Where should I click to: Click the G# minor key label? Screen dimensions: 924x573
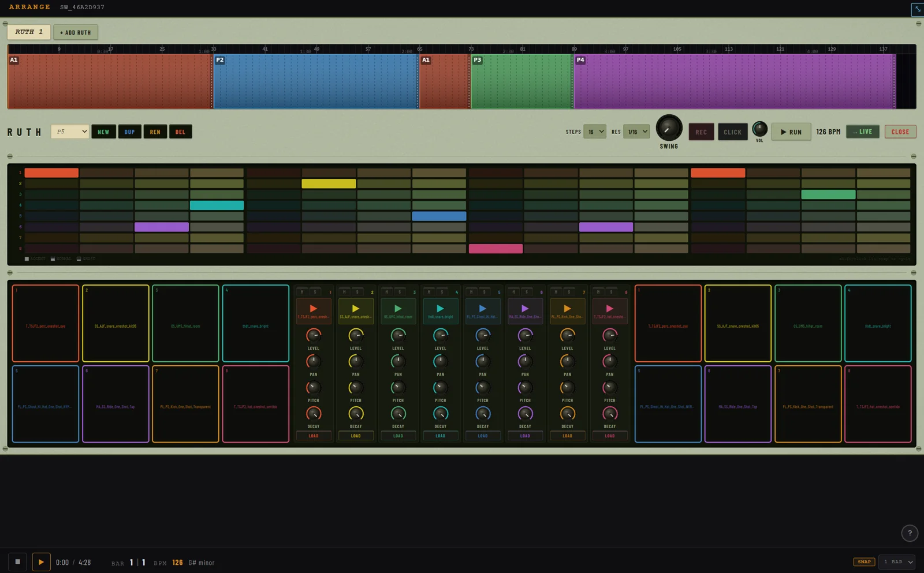click(201, 563)
